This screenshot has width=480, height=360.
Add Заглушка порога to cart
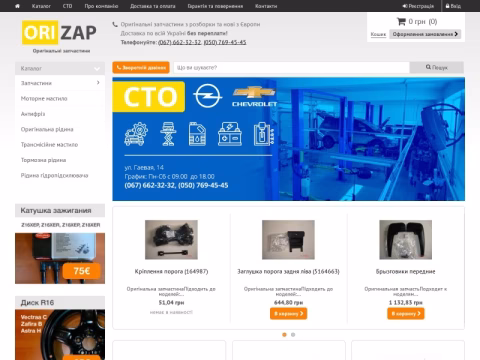tap(288, 314)
